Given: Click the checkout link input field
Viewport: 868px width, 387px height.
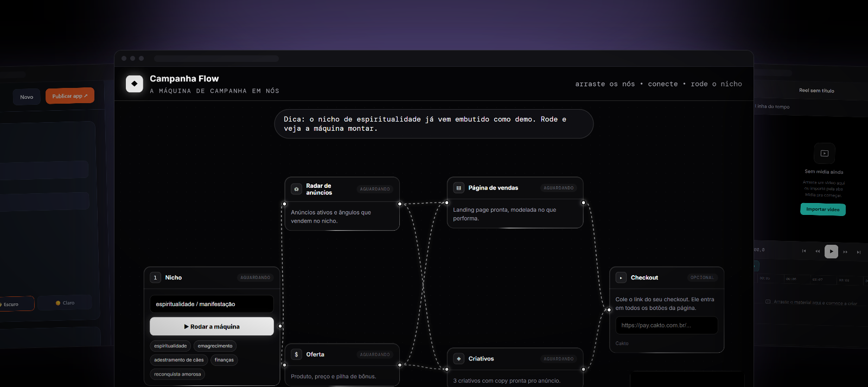Looking at the screenshot, I should [x=667, y=325].
